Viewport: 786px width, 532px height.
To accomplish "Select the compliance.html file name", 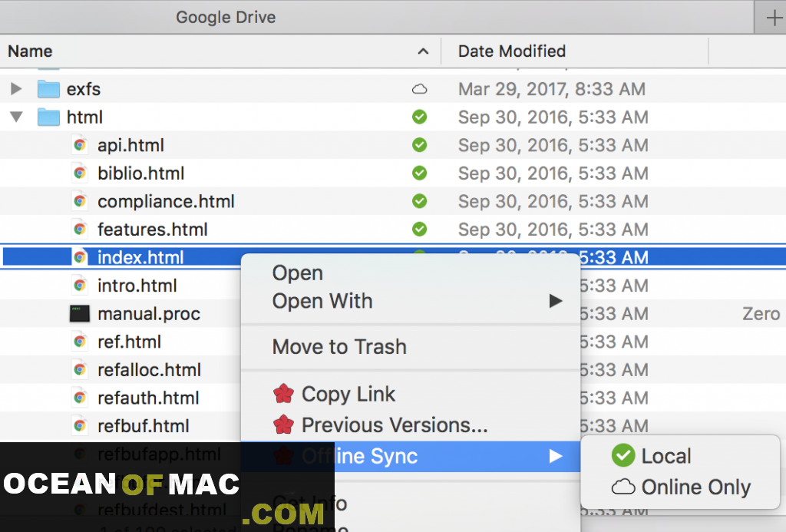I will (166, 202).
